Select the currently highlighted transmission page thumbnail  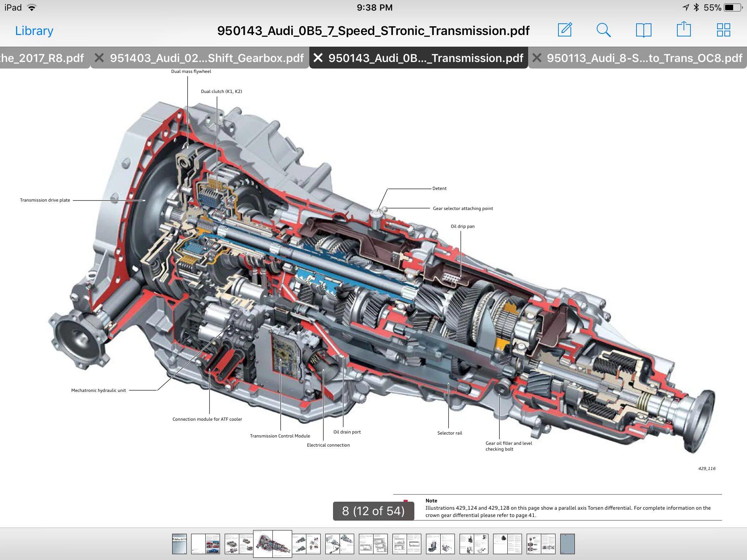pos(272,544)
